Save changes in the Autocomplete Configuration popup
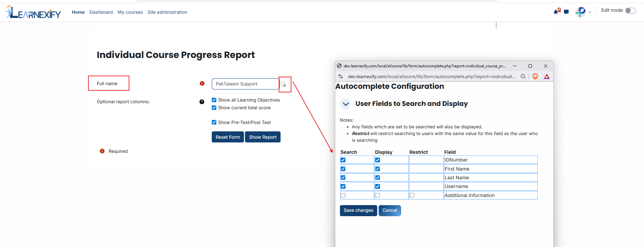 pyautogui.click(x=358, y=210)
